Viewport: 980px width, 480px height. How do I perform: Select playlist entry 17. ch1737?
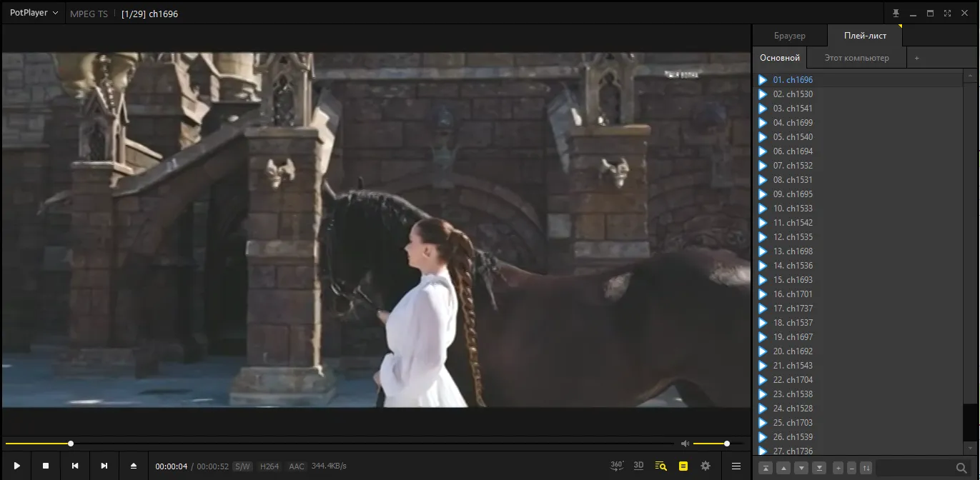click(859, 309)
